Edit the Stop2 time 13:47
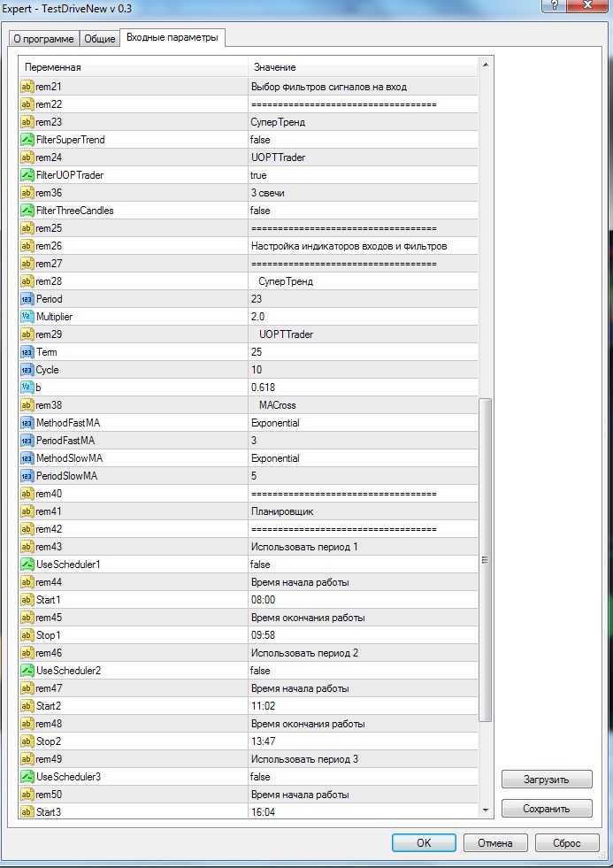613x868 pixels. pos(363,741)
